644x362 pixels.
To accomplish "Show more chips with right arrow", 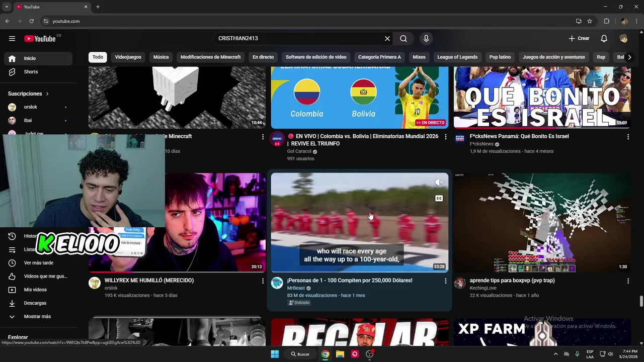I will tap(629, 57).
